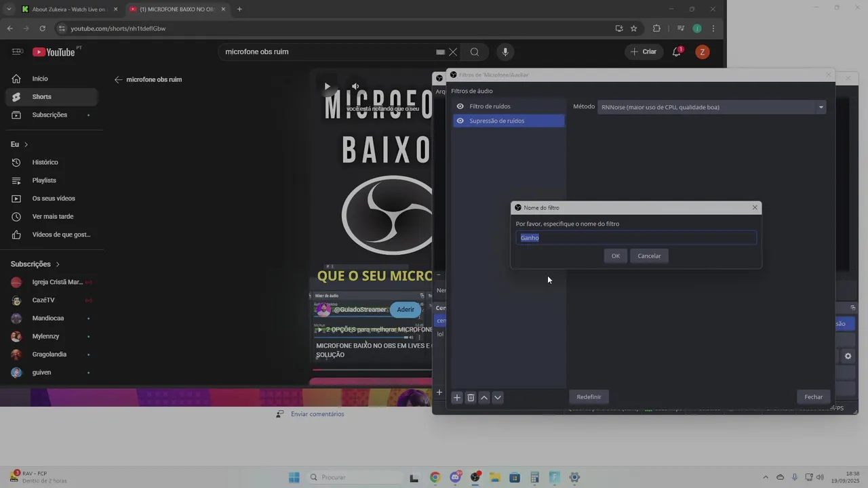This screenshot has height=488, width=868.
Task: Click the OBS gear settings icon behind the dialog
Action: click(848, 356)
